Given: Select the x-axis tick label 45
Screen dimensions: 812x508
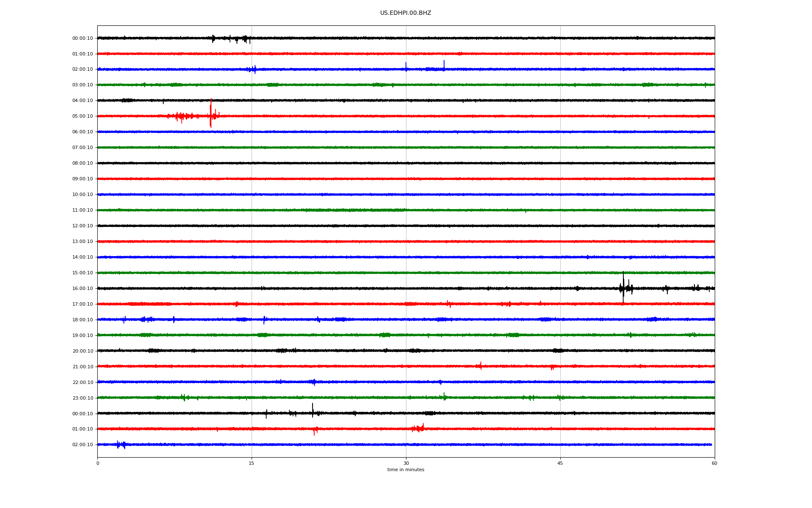Looking at the screenshot, I should pos(560,463).
